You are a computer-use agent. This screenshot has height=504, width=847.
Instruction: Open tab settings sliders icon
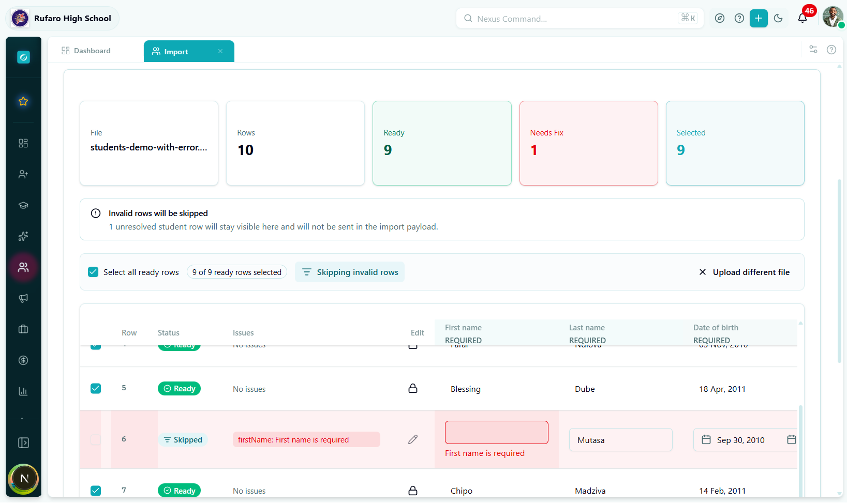point(813,50)
